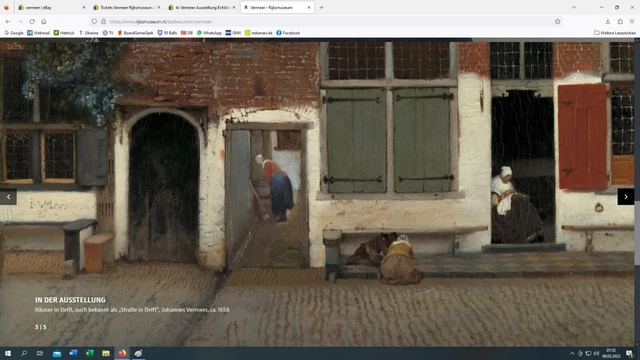
Task: Open the Ukraine bookmark
Action: click(x=89, y=33)
